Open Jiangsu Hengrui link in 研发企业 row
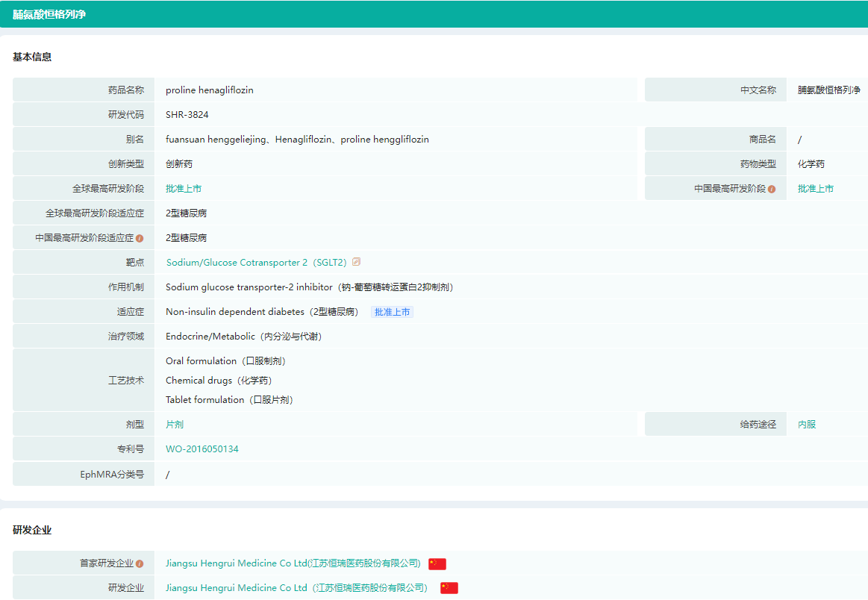This screenshot has height=600, width=868. [x=296, y=588]
